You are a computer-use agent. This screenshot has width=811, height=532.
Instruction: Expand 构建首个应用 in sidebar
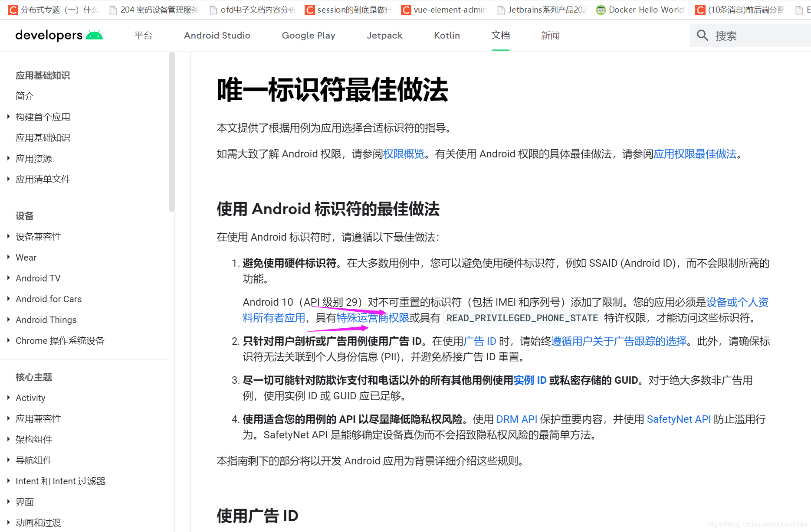click(9, 117)
